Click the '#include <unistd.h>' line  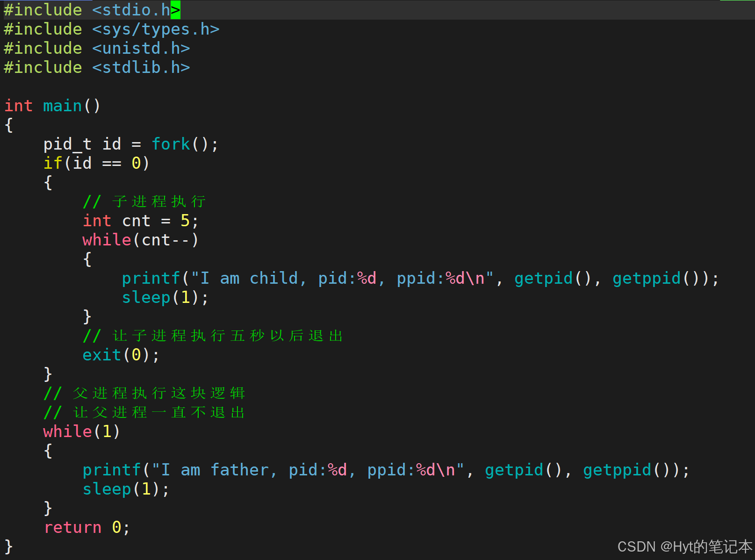click(x=97, y=48)
